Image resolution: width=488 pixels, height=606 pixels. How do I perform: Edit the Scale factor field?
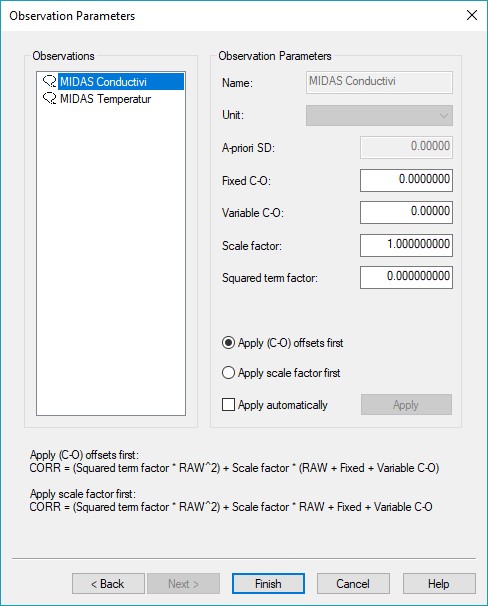[406, 245]
